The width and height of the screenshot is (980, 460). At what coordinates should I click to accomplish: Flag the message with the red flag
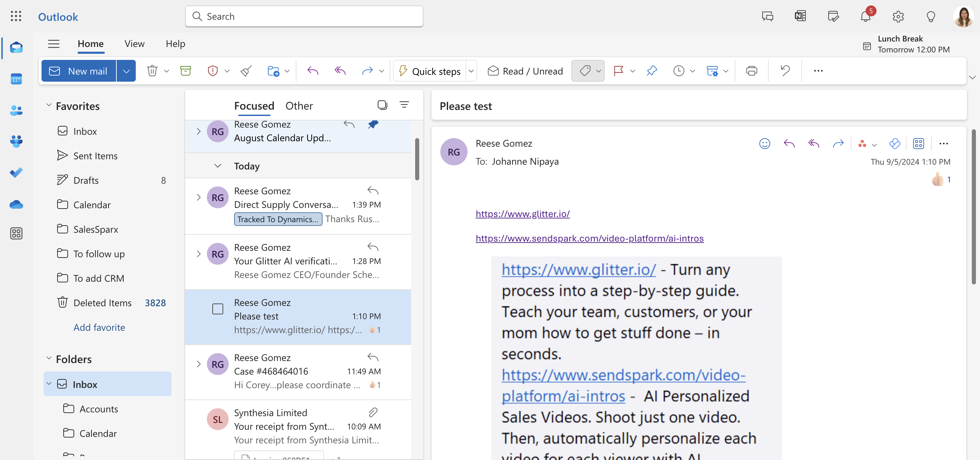(619, 71)
